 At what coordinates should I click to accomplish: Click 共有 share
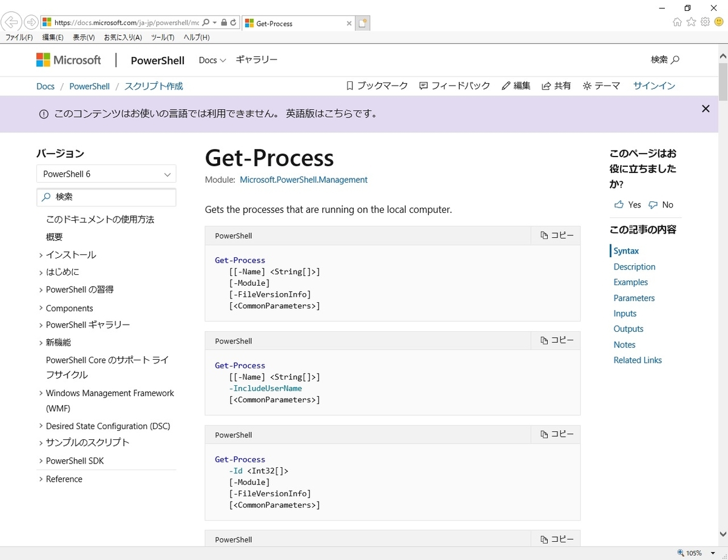(x=556, y=86)
